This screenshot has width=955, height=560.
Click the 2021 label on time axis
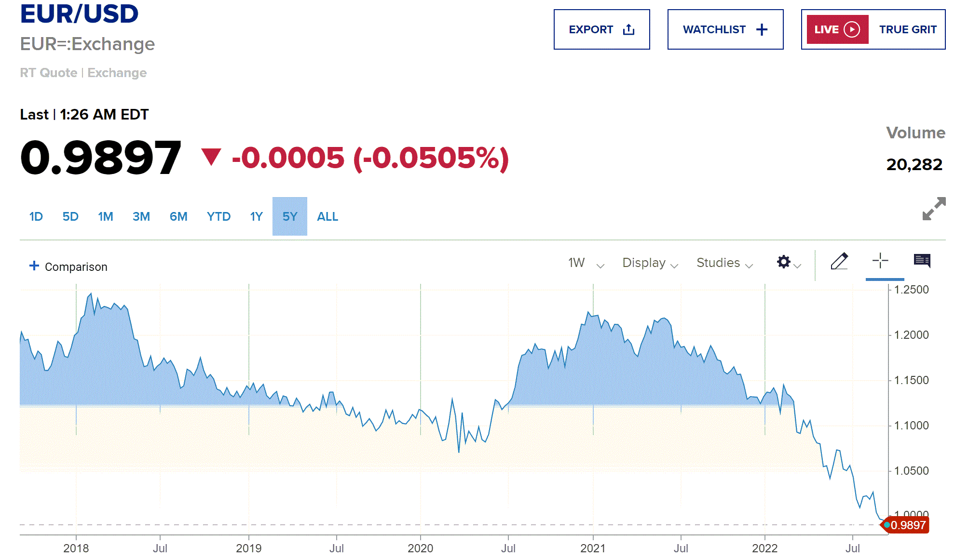[x=593, y=548]
